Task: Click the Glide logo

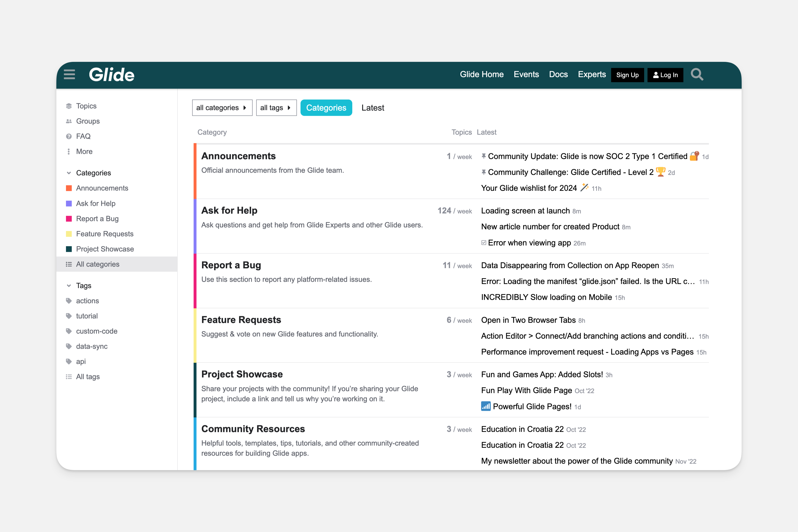Action: 111,75
